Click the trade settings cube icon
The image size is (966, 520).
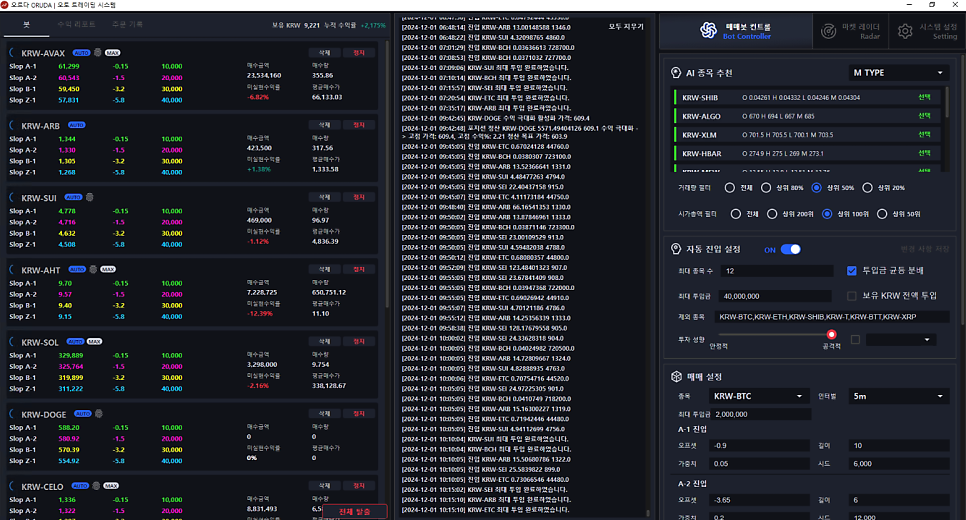[676, 376]
